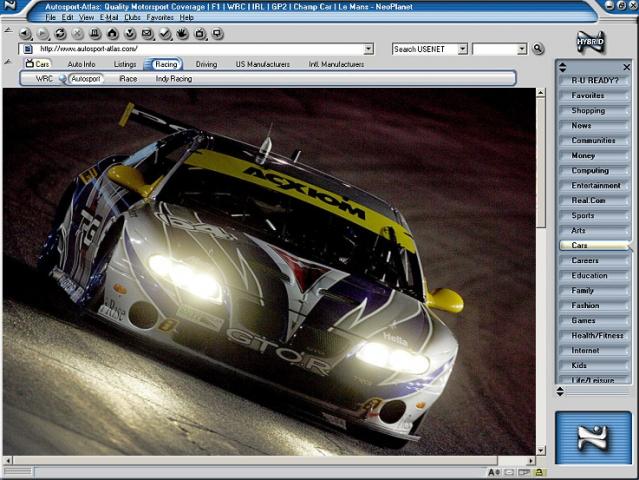This screenshot has width=639, height=480.
Task: Open the Clubs menu
Action: [132, 17]
